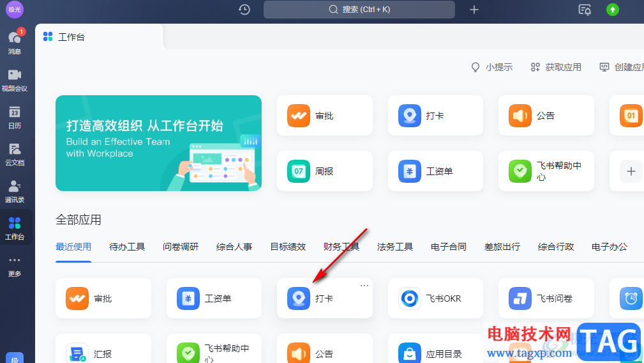Image resolution: width=644 pixels, height=363 pixels.
Task: Open Video Meeting (视频会议) in sidebar
Action: click(x=15, y=80)
